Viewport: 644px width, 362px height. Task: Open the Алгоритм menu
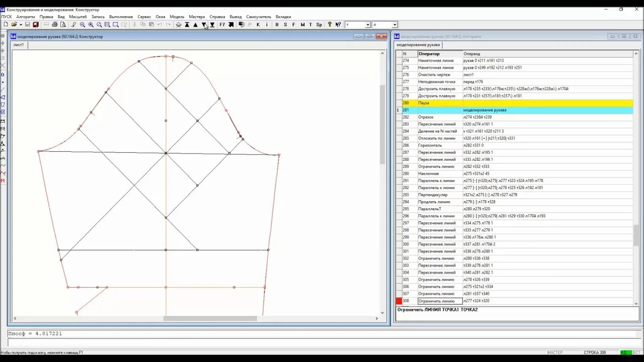click(x=26, y=17)
